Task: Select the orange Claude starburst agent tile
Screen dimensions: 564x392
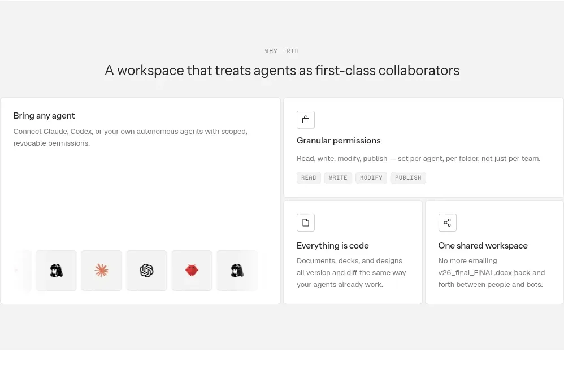Action: (x=101, y=271)
